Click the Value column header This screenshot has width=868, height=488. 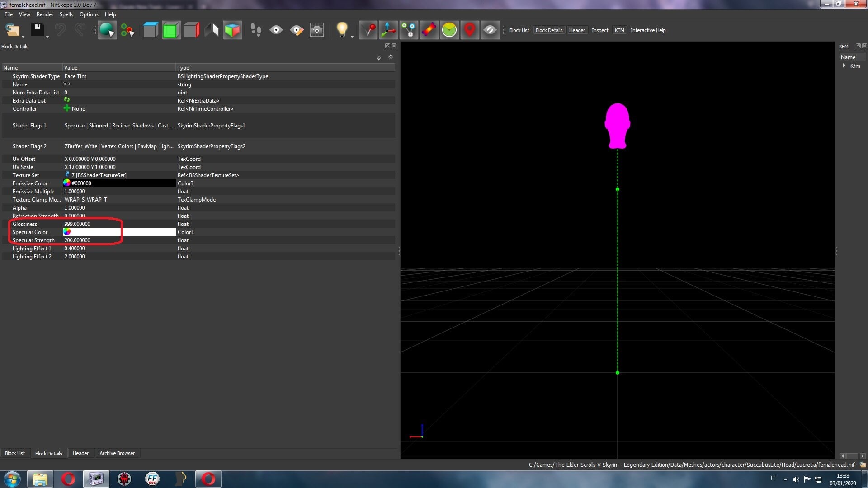(x=119, y=68)
